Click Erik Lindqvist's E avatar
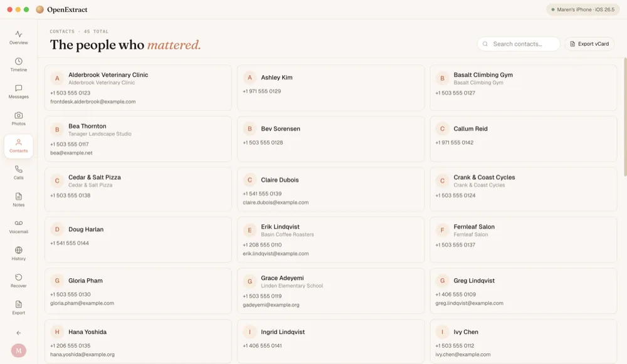The height and width of the screenshot is (364, 627). (250, 230)
